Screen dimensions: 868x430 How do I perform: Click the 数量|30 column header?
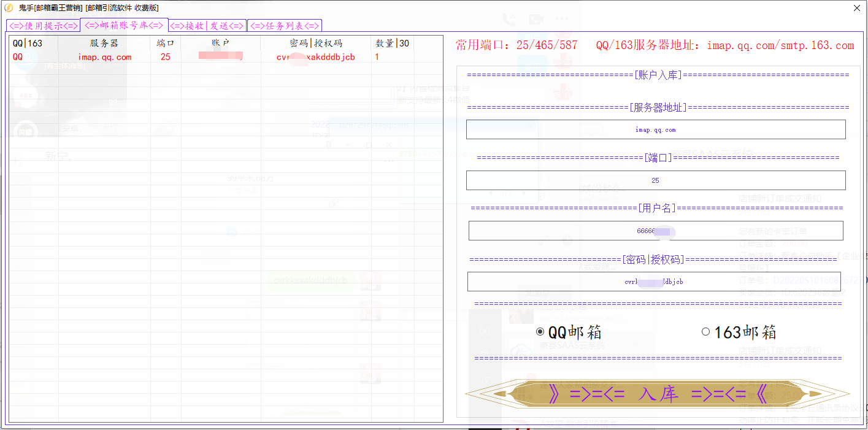point(393,44)
